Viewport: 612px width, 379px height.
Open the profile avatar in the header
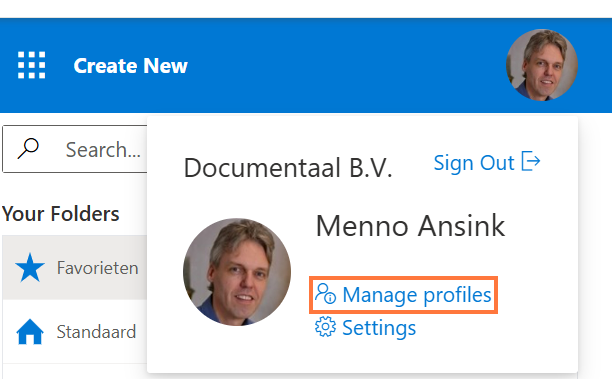point(542,65)
